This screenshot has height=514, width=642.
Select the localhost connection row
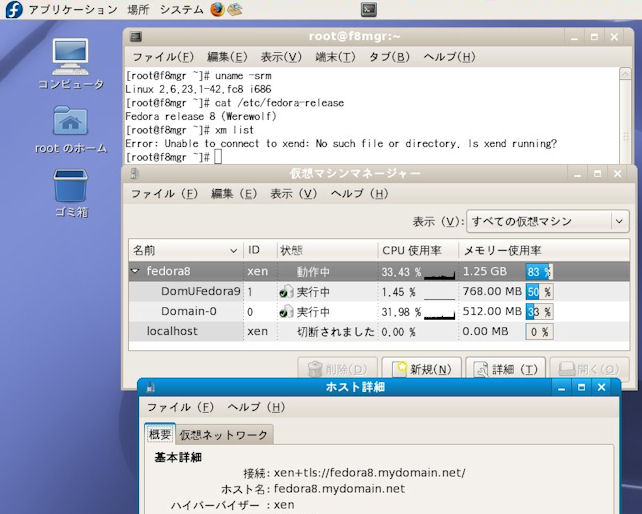[379, 331]
